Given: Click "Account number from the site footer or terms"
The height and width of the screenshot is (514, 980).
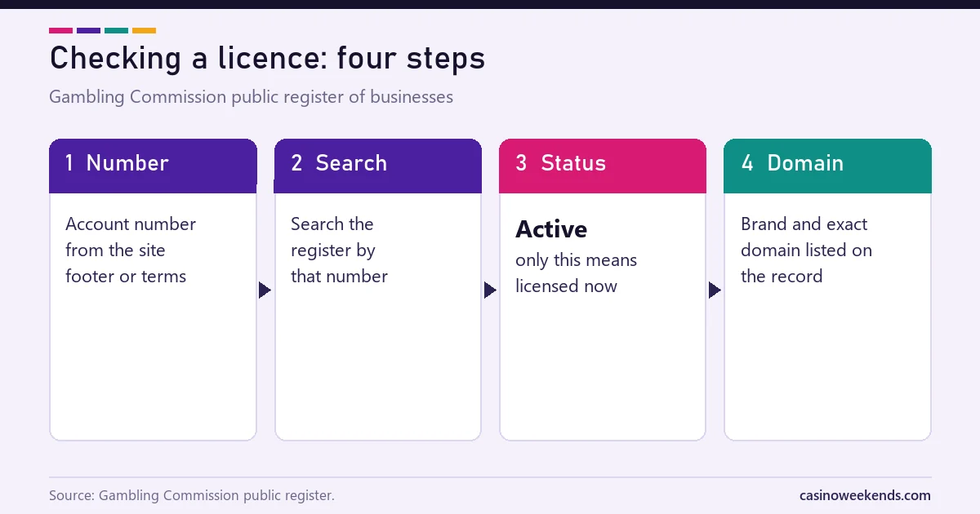Looking at the screenshot, I should tap(131, 250).
